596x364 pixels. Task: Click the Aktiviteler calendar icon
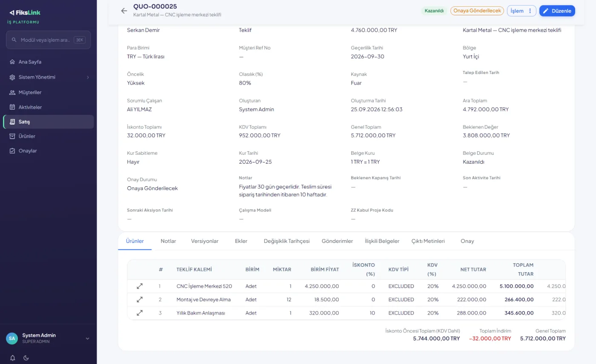pos(12,107)
